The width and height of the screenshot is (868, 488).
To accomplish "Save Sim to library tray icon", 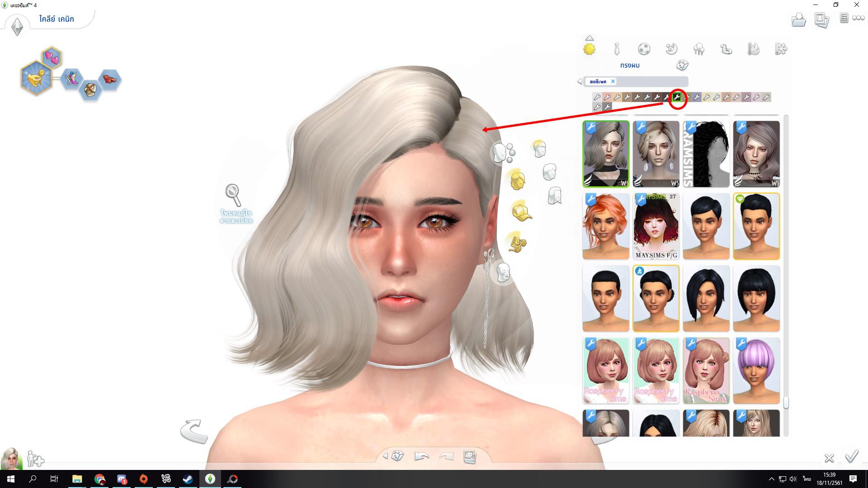I will tap(798, 19).
